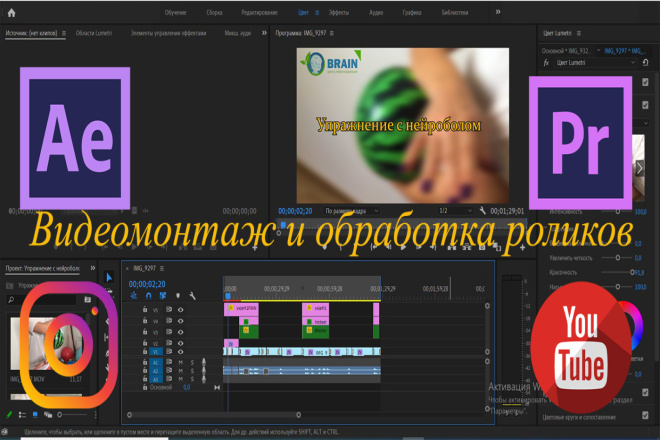660x440 pixels.
Task: Open Color workspace menu icon
Action: click(317, 13)
